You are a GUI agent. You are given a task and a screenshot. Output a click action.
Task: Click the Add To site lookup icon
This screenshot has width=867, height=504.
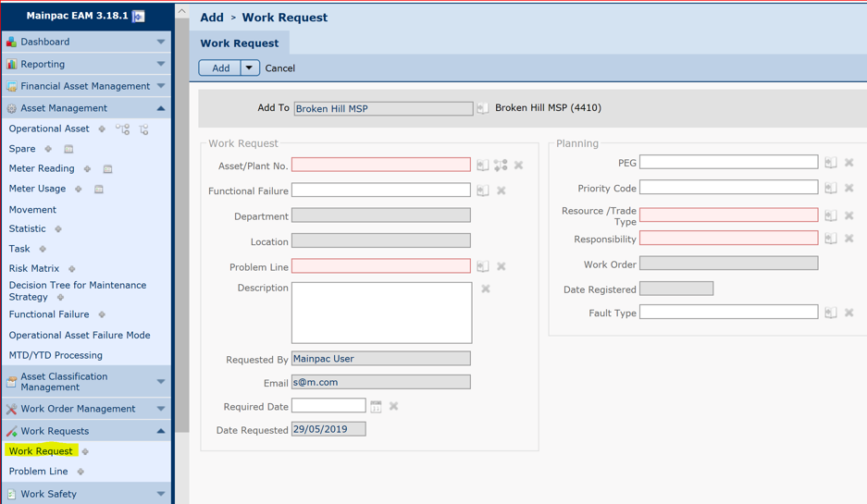click(483, 109)
